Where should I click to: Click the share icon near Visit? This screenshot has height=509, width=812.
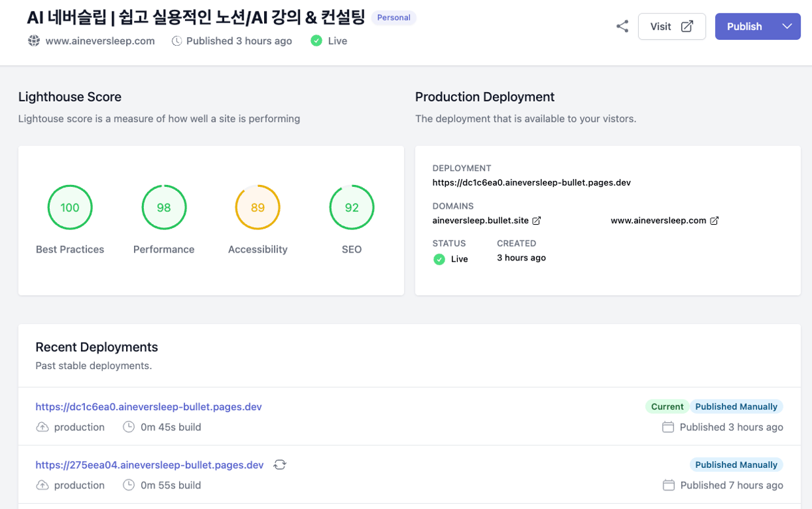(622, 27)
